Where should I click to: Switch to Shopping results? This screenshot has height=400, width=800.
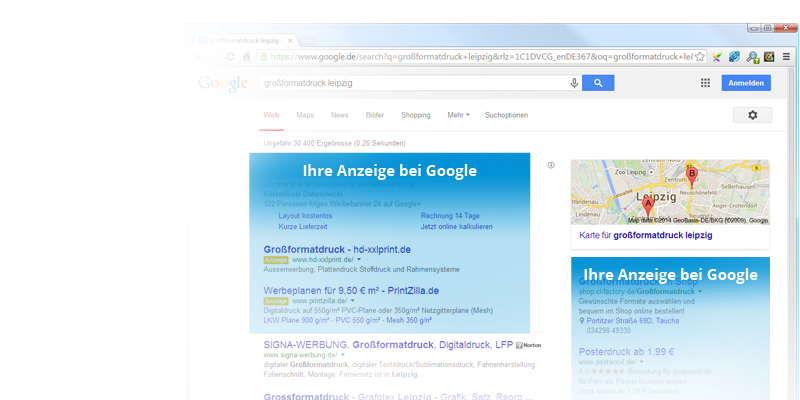pyautogui.click(x=415, y=115)
